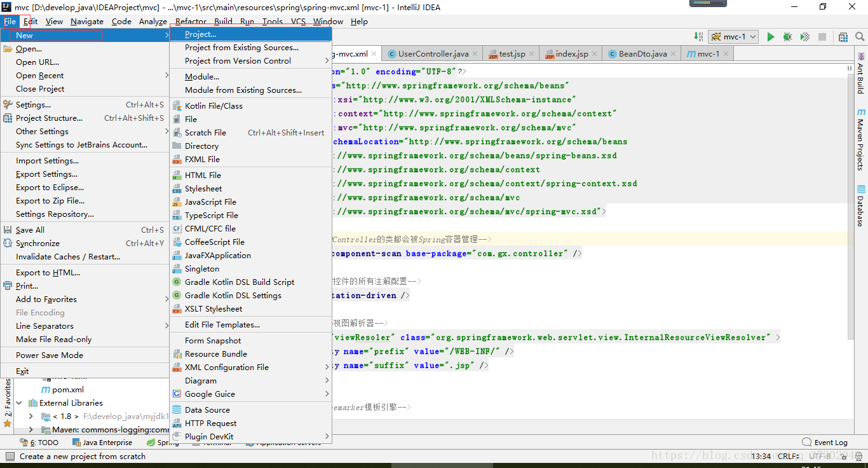Create a new Kotlin File/Class
The width and height of the screenshot is (868, 468).
(x=250, y=106)
